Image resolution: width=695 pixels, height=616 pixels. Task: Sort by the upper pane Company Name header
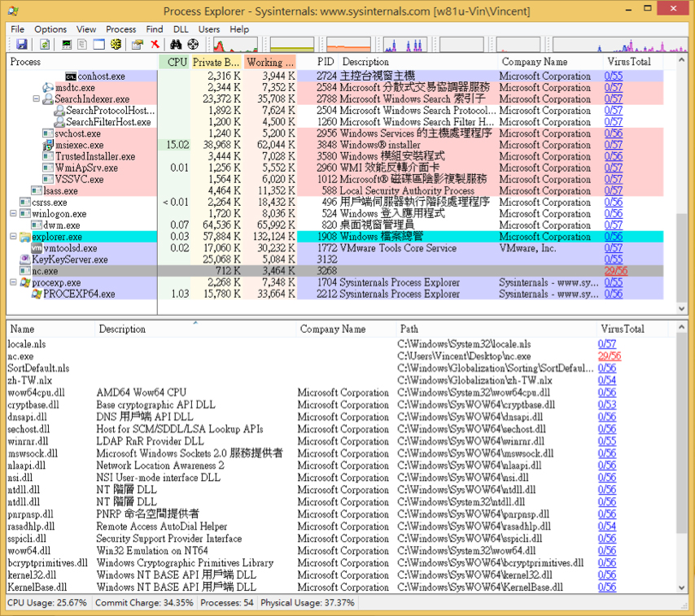(x=550, y=62)
